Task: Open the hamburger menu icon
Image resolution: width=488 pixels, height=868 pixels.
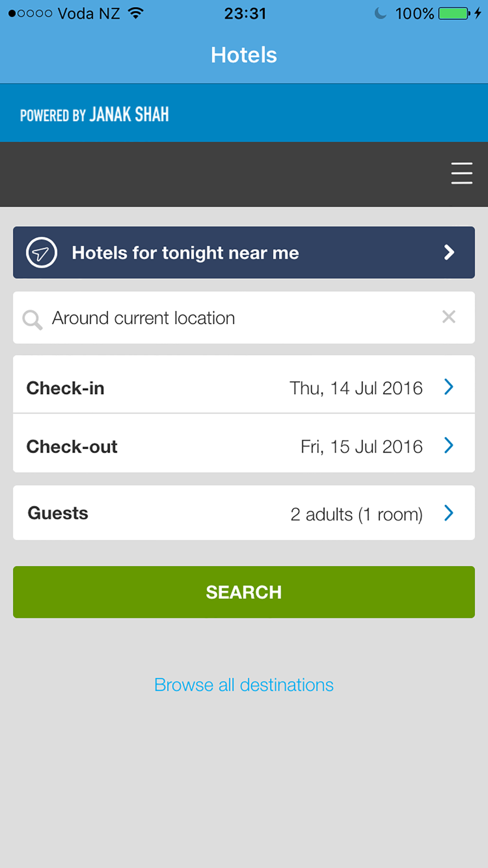Action: [x=462, y=173]
